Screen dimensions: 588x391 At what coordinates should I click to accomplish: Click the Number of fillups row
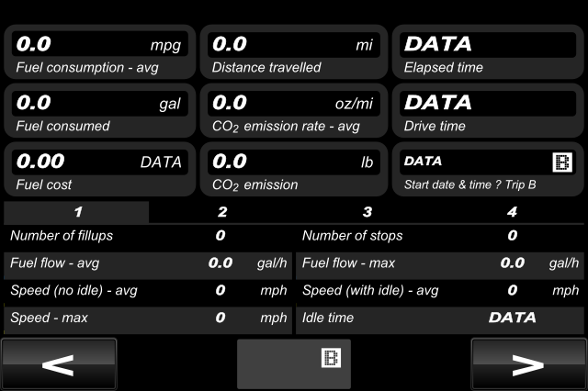pos(148,236)
